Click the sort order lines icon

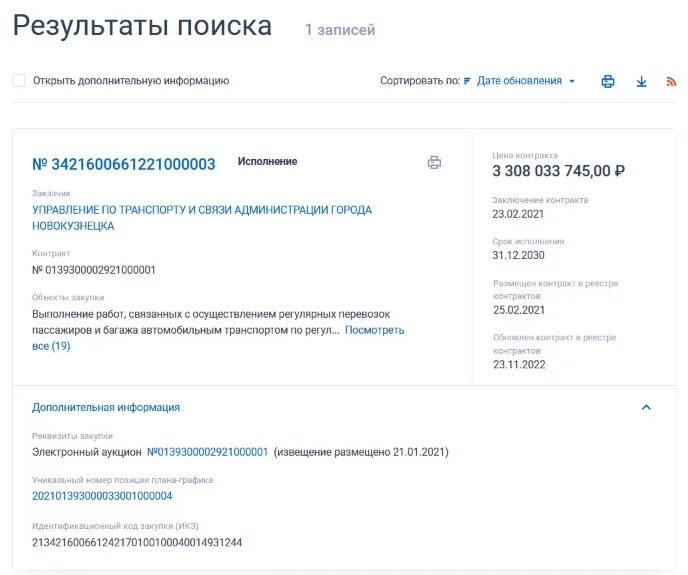pos(467,81)
